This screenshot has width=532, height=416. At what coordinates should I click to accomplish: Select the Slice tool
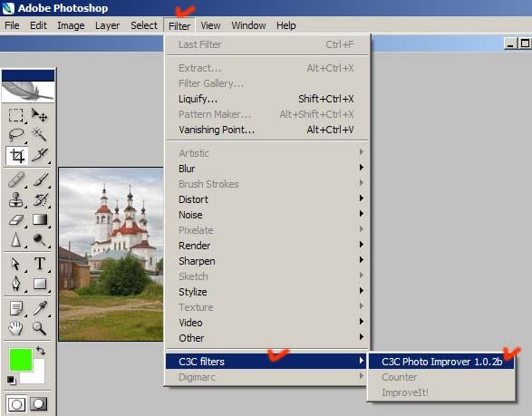39,155
